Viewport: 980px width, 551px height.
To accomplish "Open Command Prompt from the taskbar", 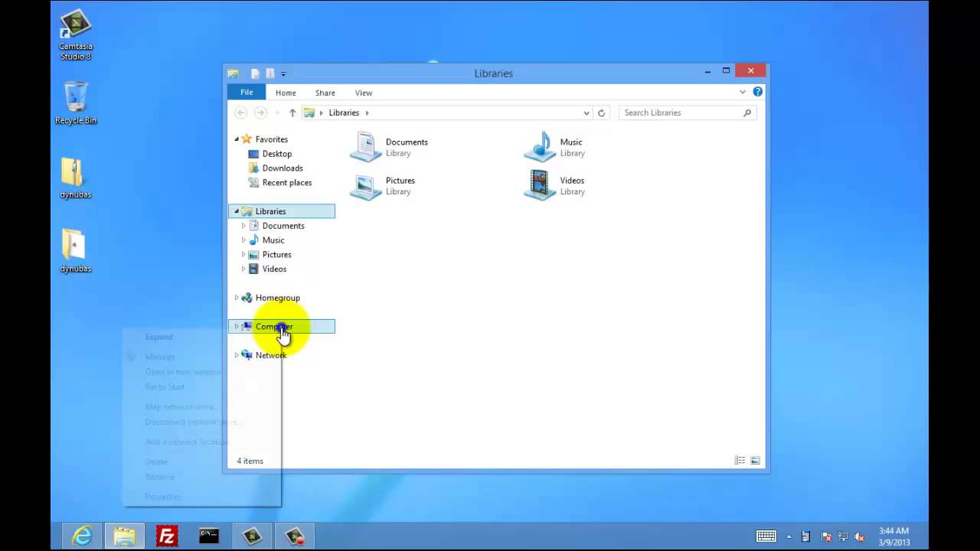I will (x=209, y=536).
